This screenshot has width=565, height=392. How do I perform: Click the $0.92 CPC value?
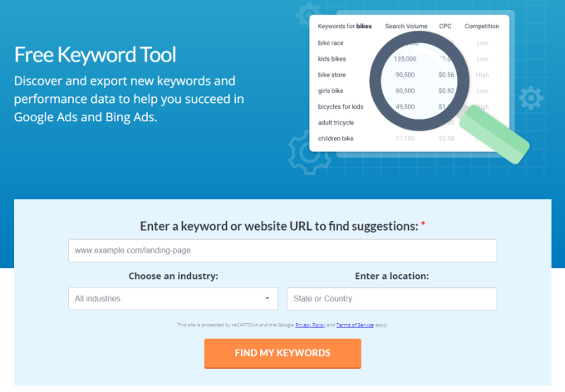(x=446, y=91)
